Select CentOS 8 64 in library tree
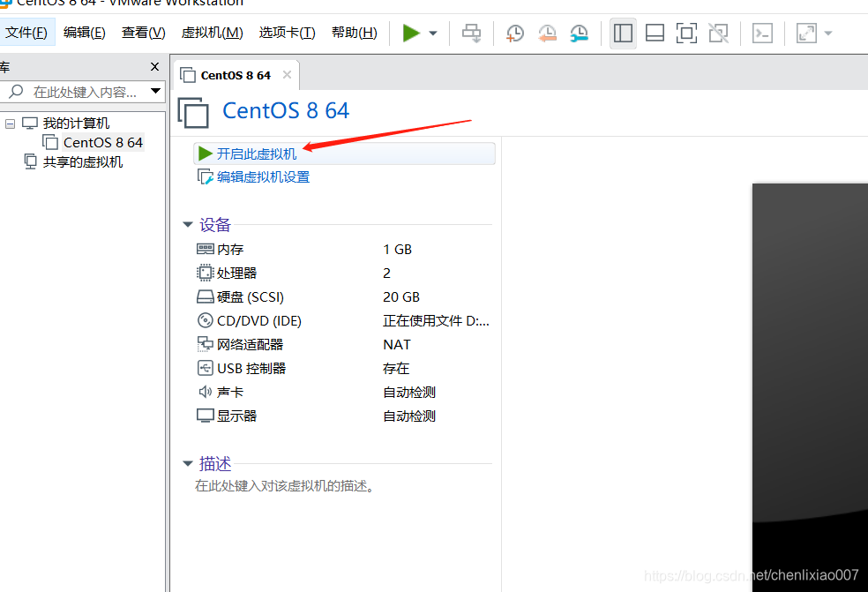This screenshot has width=868, height=592. coord(103,142)
